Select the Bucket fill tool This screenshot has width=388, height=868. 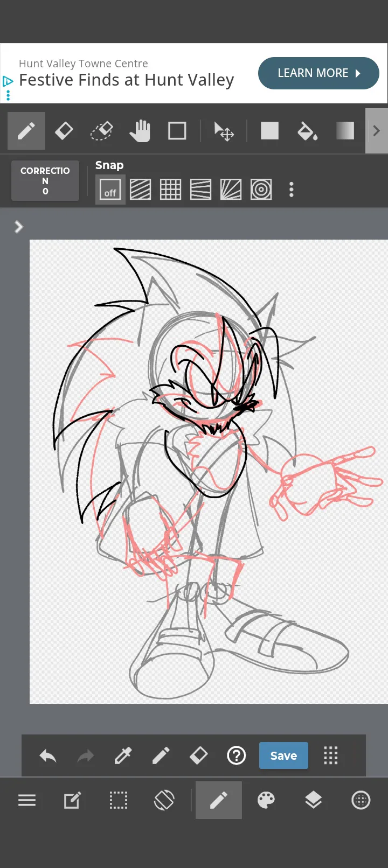(307, 131)
